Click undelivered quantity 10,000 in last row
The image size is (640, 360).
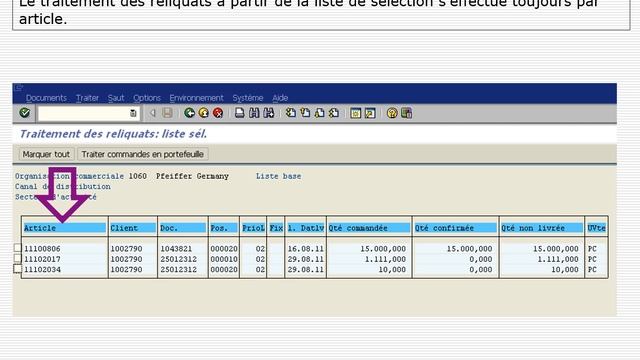click(565, 270)
